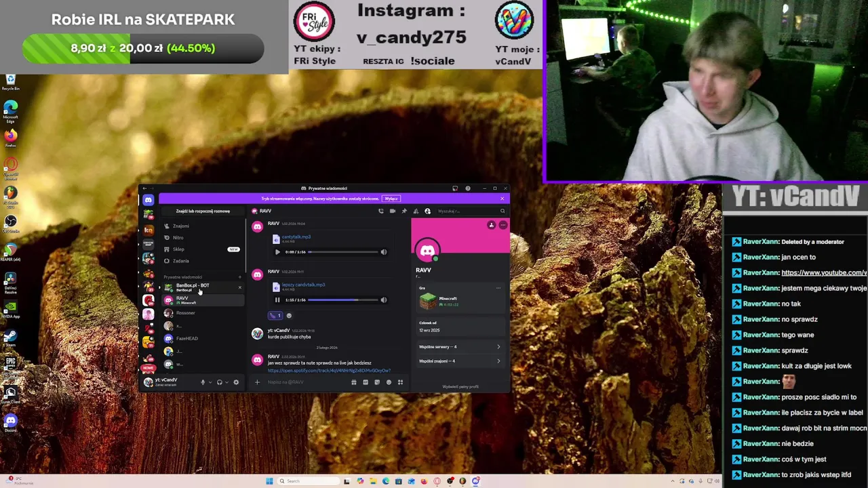Open the gift icon in message bar

click(354, 382)
